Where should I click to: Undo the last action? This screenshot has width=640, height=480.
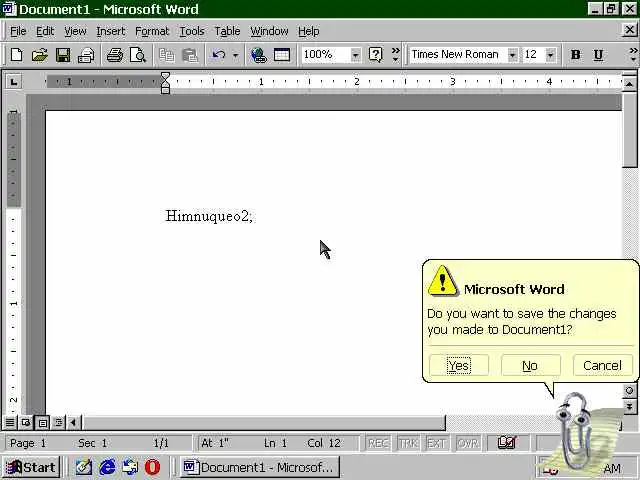218,55
